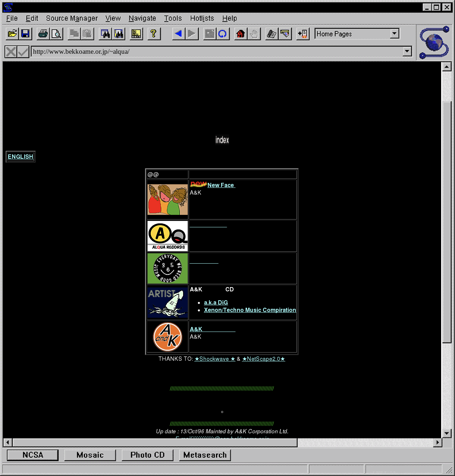The width and height of the screenshot is (455, 476).
Task: Print the page using the printer icon
Action: 43,34
